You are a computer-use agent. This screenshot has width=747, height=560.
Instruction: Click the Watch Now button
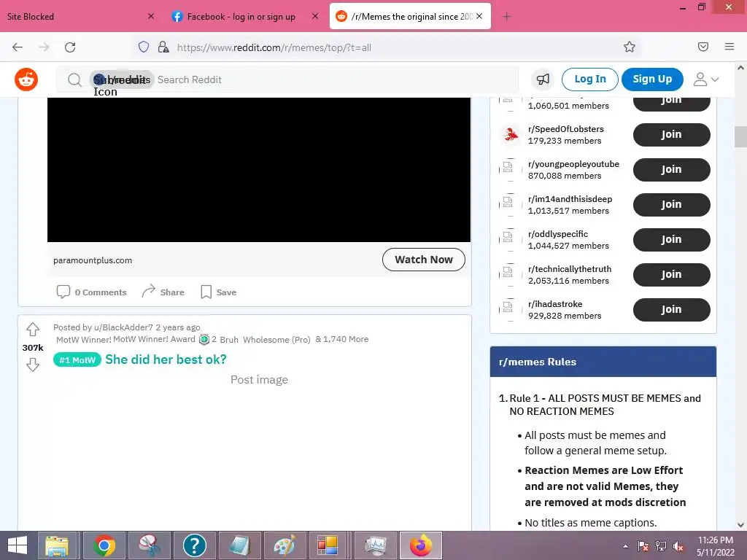(x=424, y=260)
